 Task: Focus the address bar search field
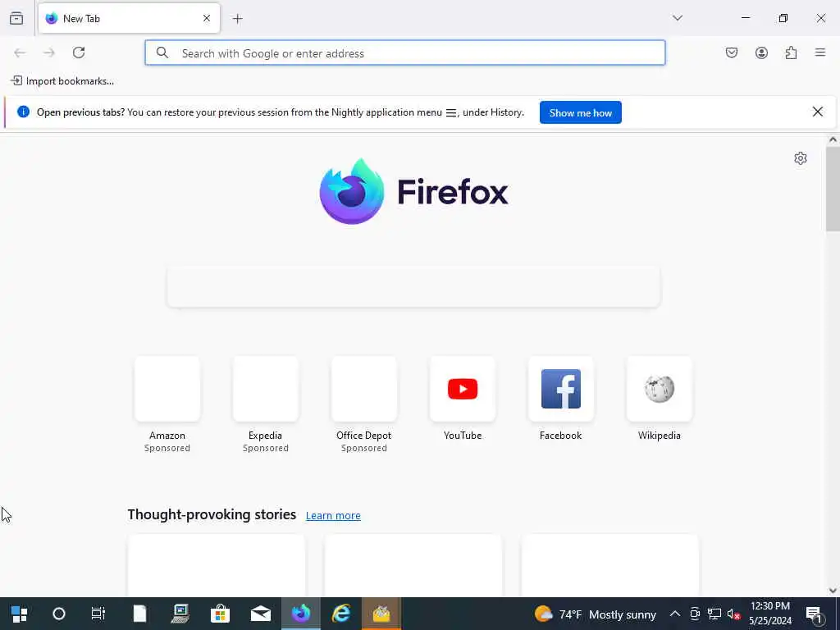[x=405, y=53]
